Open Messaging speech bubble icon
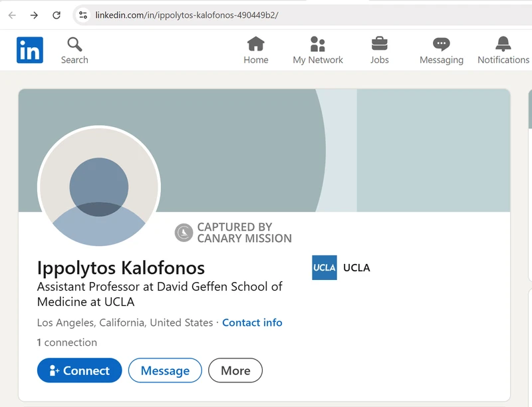 (x=441, y=44)
